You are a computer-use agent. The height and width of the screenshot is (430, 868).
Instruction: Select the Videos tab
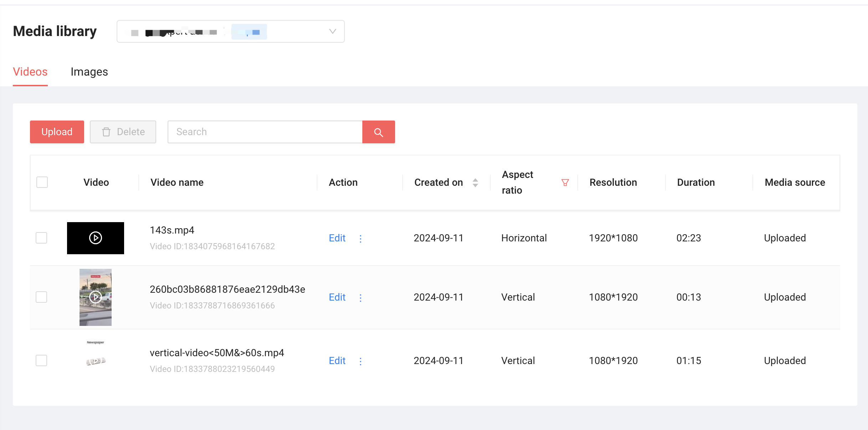pyautogui.click(x=30, y=72)
